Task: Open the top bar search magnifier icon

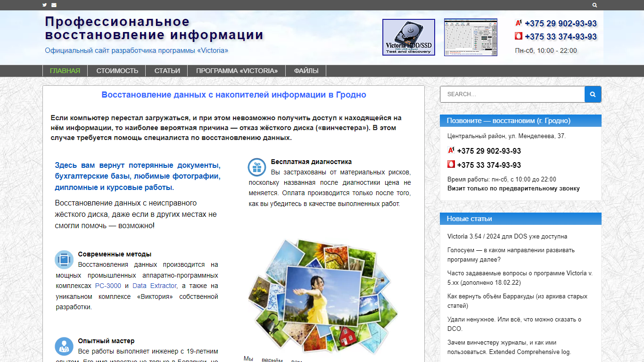Action: click(595, 5)
